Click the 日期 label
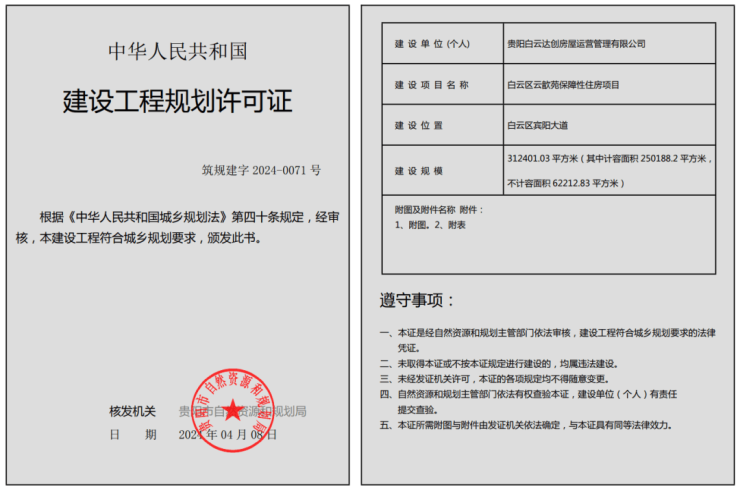This screenshot has height=490, width=740. (133, 435)
